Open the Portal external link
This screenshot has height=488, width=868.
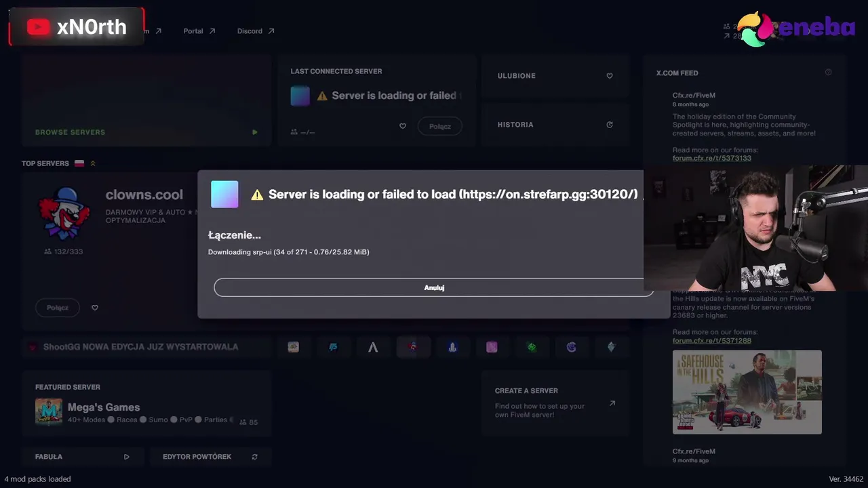pyautogui.click(x=199, y=31)
